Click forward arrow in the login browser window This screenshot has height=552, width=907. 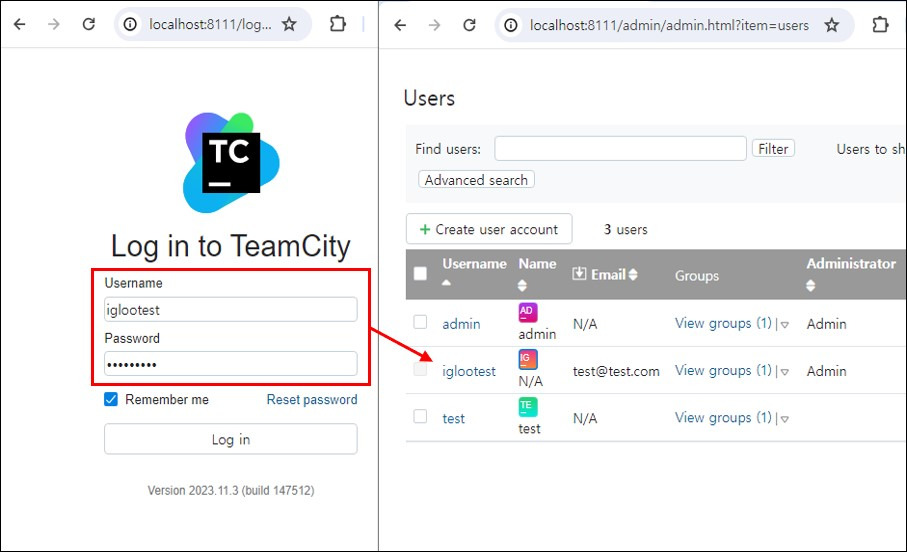[54, 24]
